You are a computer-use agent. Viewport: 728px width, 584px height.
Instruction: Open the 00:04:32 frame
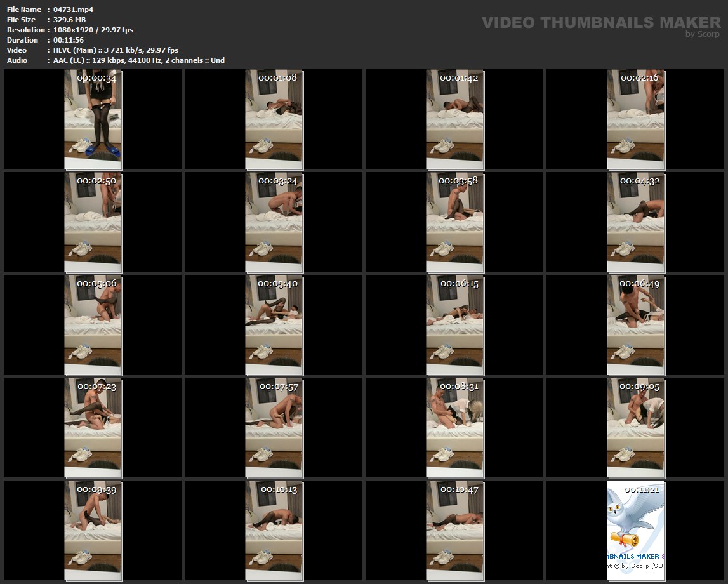[635, 222]
